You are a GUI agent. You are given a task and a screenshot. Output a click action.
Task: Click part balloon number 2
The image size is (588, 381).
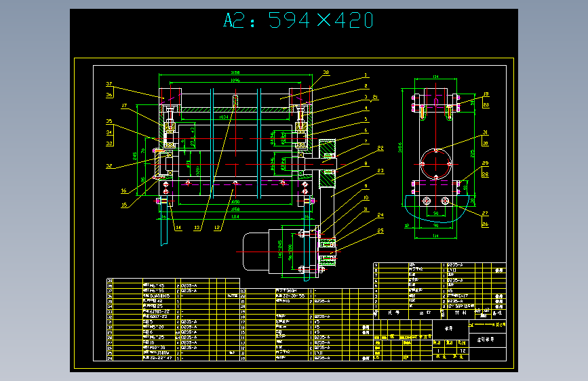pyautogui.click(x=366, y=86)
